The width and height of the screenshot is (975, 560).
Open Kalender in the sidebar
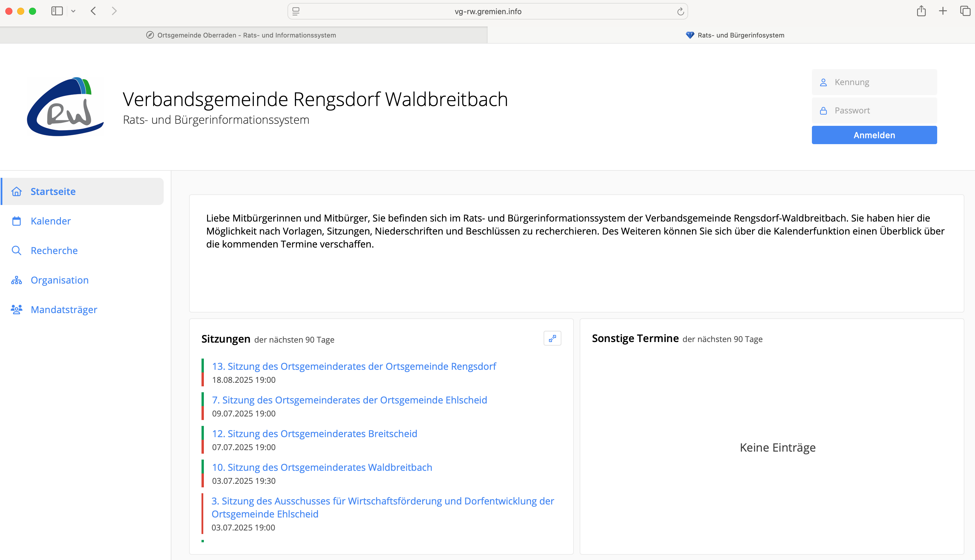point(51,221)
